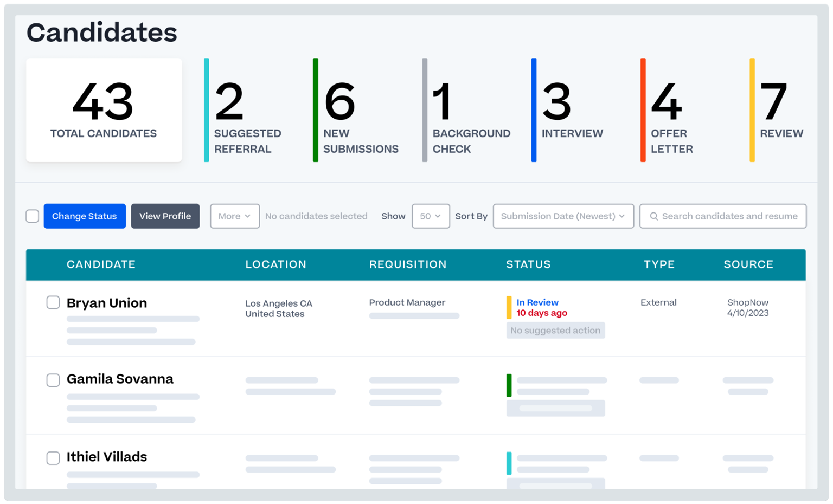Select the Background Check stat
Image resolution: width=833 pixels, height=504 pixels.
pos(467,110)
